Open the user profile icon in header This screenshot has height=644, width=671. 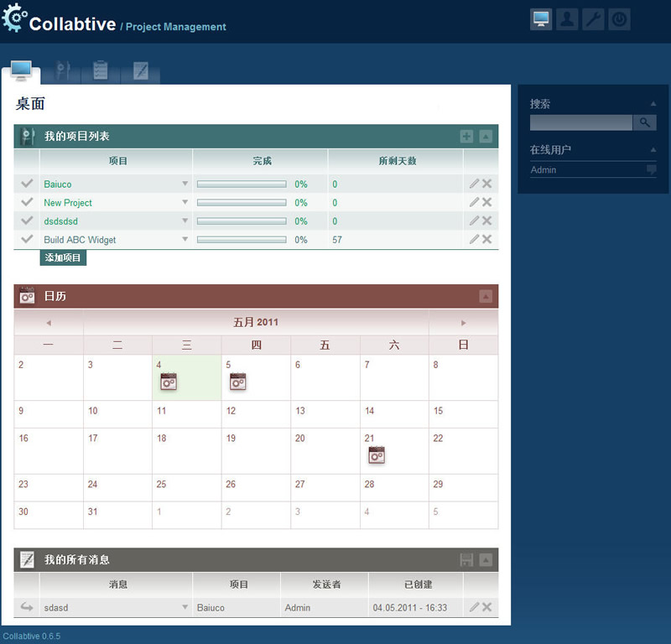click(567, 19)
